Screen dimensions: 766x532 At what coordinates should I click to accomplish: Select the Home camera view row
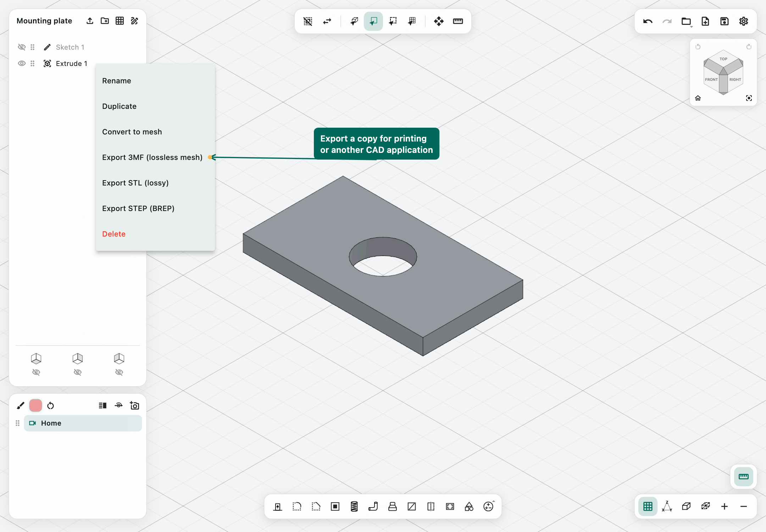pyautogui.click(x=83, y=423)
